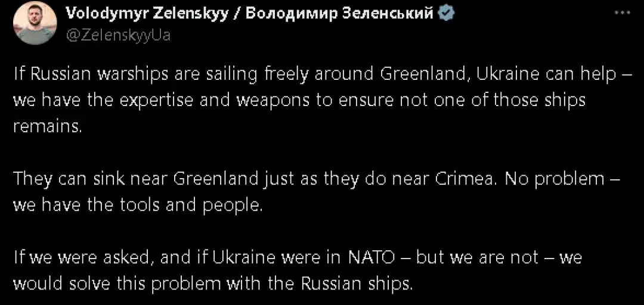Click the line 'we have the tools and people.'
This screenshot has width=644, height=305.
138,204
